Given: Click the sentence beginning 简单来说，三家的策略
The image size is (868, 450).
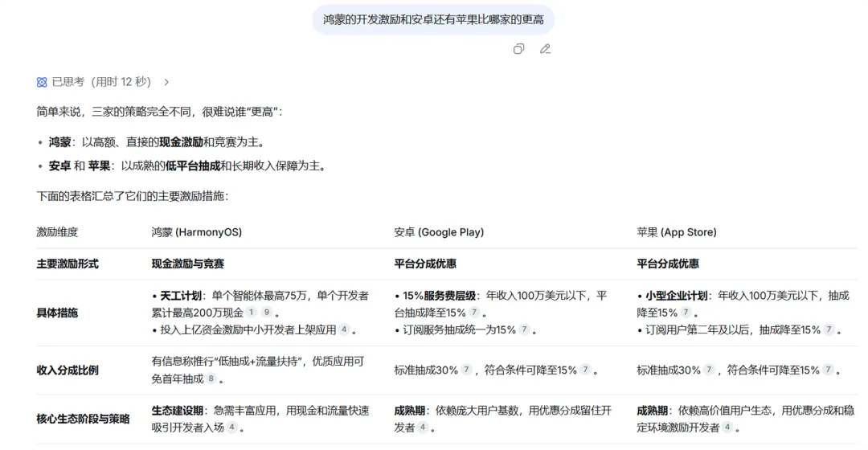Looking at the screenshot, I should 159,112.
